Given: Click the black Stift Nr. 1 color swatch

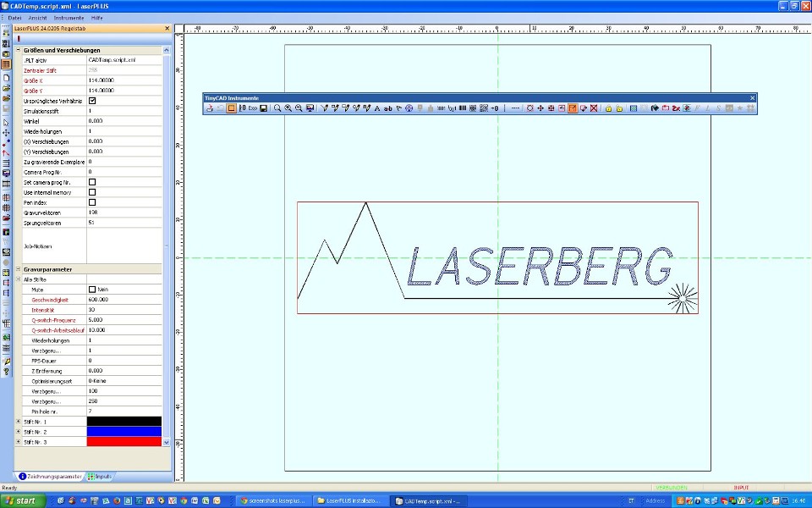Looking at the screenshot, I should pos(124,422).
